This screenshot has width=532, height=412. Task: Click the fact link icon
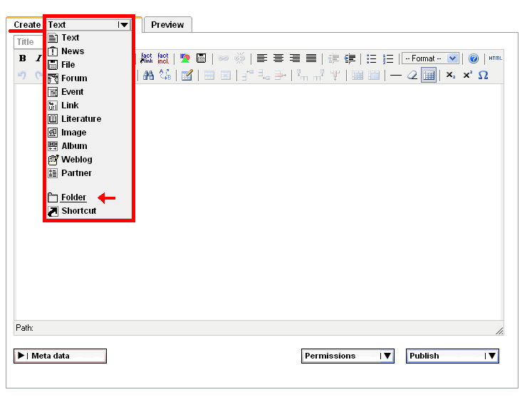pyautogui.click(x=147, y=58)
